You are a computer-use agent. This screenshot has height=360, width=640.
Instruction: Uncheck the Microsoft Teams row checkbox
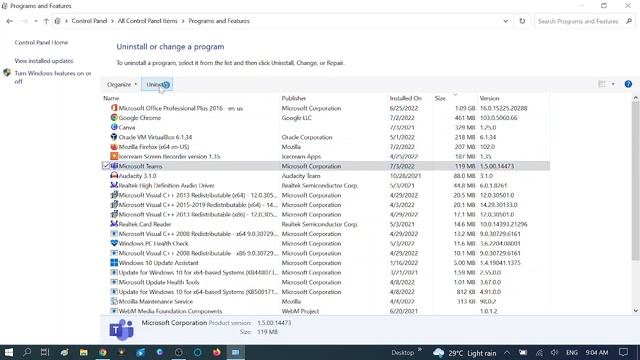click(x=106, y=166)
